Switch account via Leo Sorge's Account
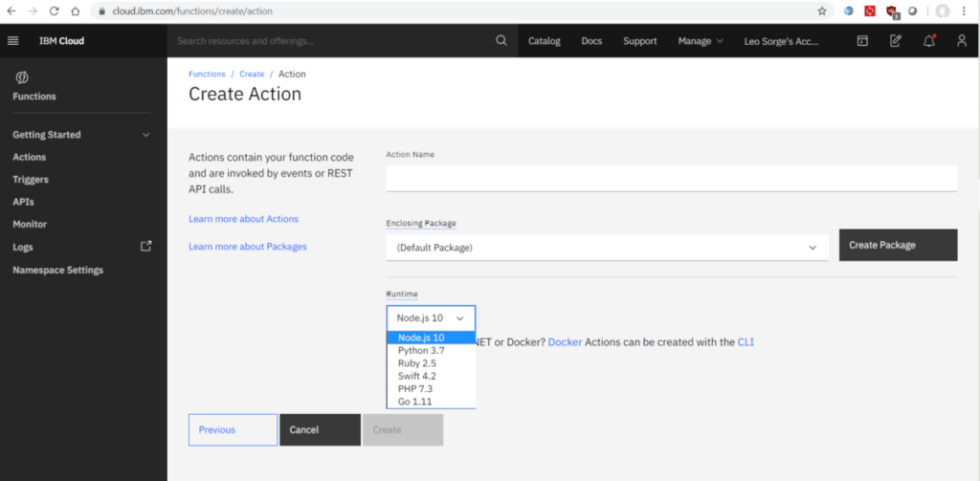The image size is (980, 481). (x=781, y=40)
